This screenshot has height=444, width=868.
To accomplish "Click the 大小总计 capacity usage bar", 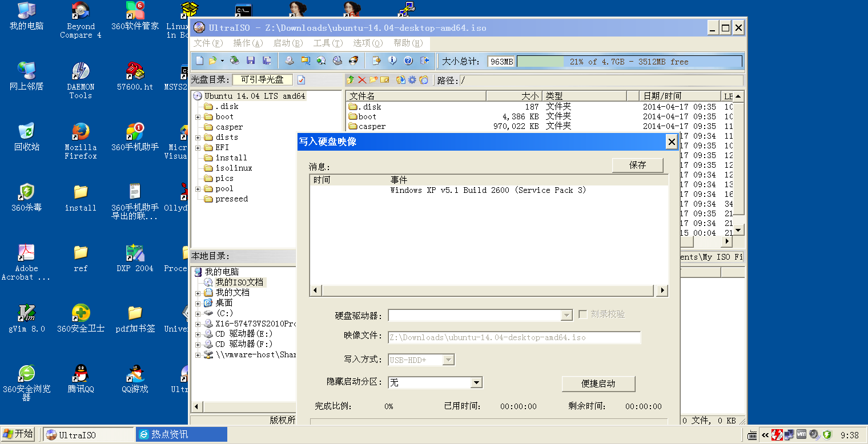I will tap(629, 62).
